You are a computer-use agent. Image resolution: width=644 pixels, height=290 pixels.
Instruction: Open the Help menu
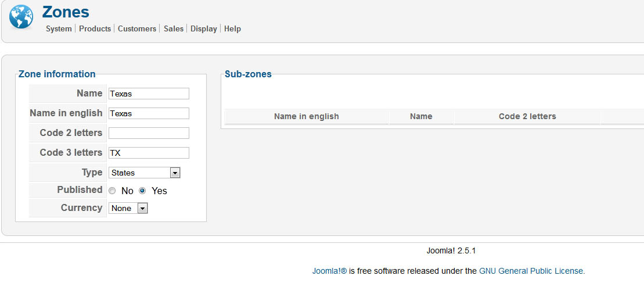tap(232, 28)
